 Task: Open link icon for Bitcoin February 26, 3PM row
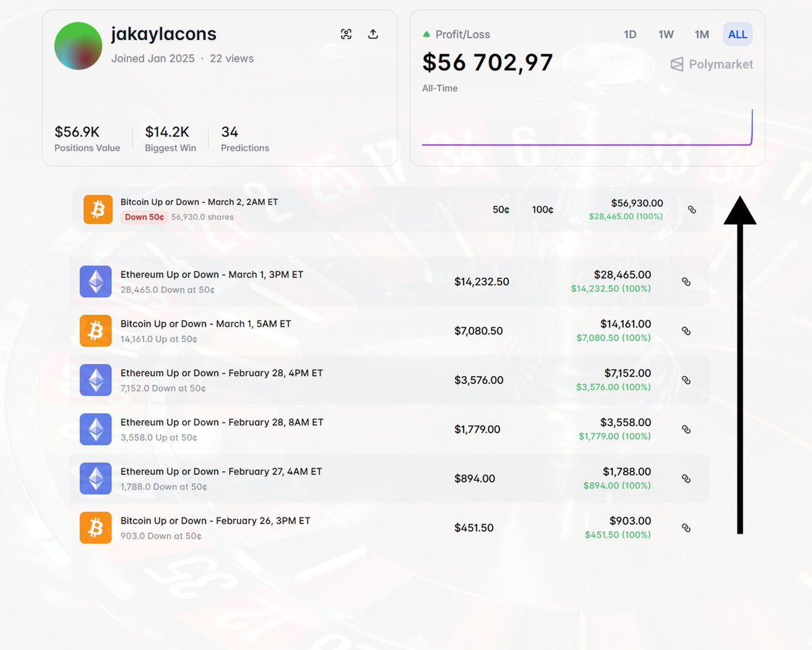tap(686, 528)
